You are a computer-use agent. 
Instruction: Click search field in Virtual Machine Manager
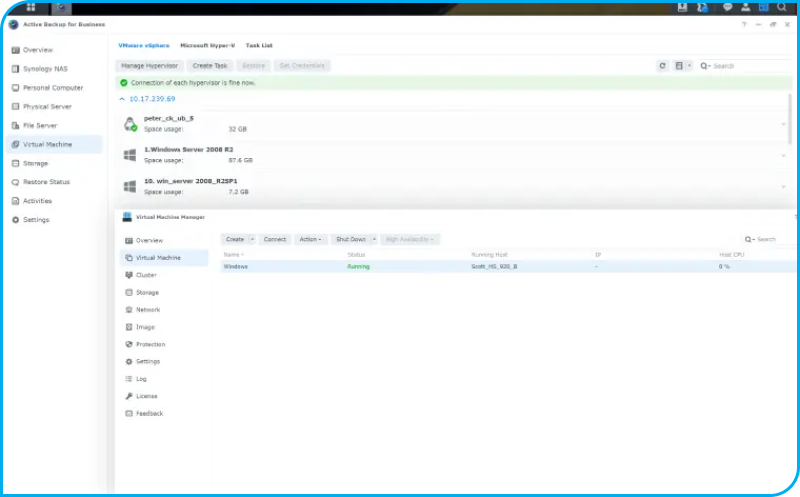pos(768,239)
